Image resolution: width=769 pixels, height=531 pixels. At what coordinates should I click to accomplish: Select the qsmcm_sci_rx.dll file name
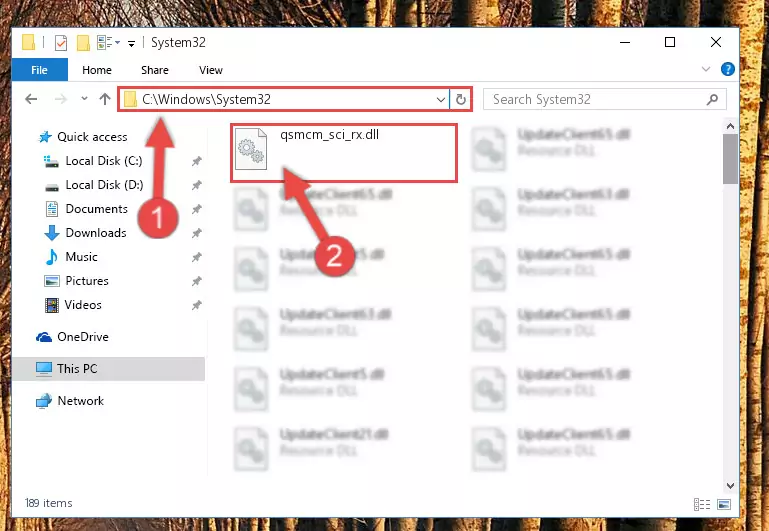(329, 135)
